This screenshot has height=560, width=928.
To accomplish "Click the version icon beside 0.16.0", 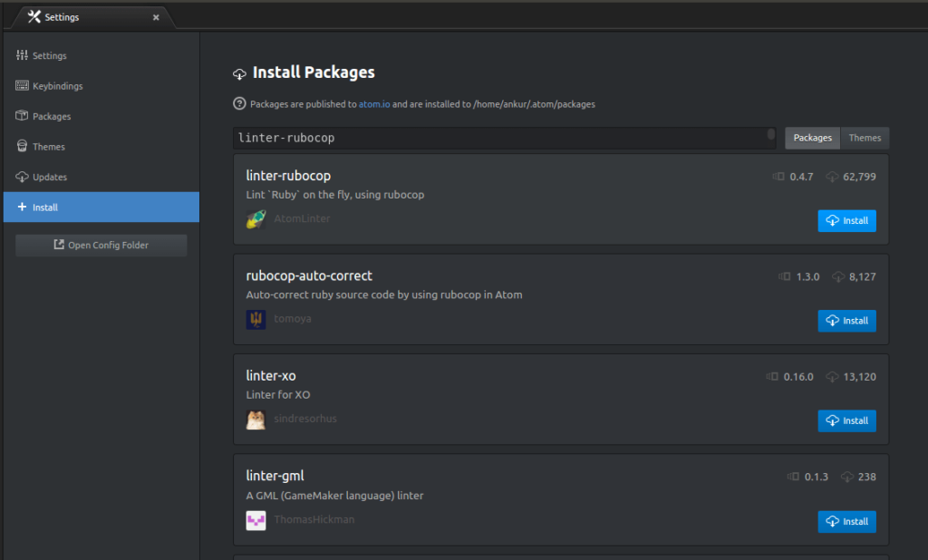I will coord(772,376).
